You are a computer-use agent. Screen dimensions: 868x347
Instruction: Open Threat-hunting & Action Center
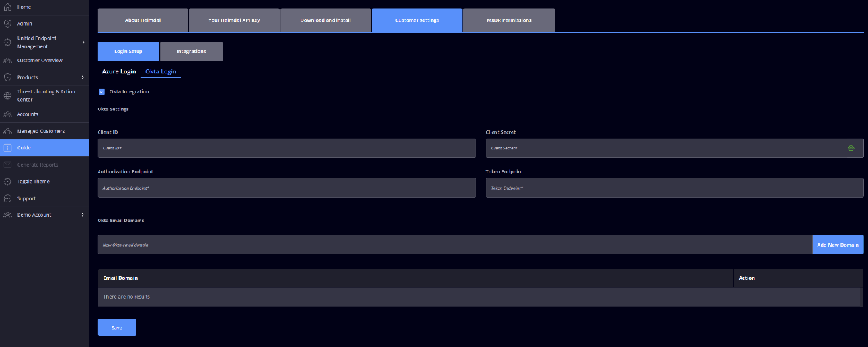(44, 96)
